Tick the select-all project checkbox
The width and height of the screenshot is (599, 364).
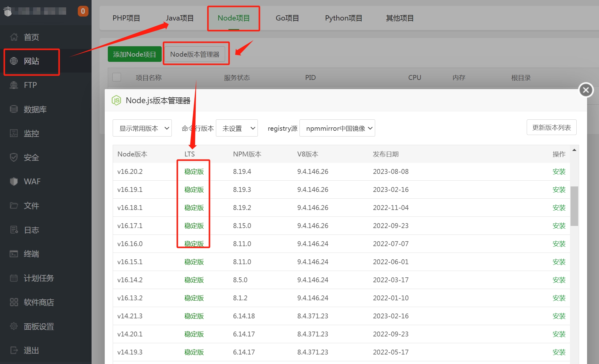coord(117,77)
